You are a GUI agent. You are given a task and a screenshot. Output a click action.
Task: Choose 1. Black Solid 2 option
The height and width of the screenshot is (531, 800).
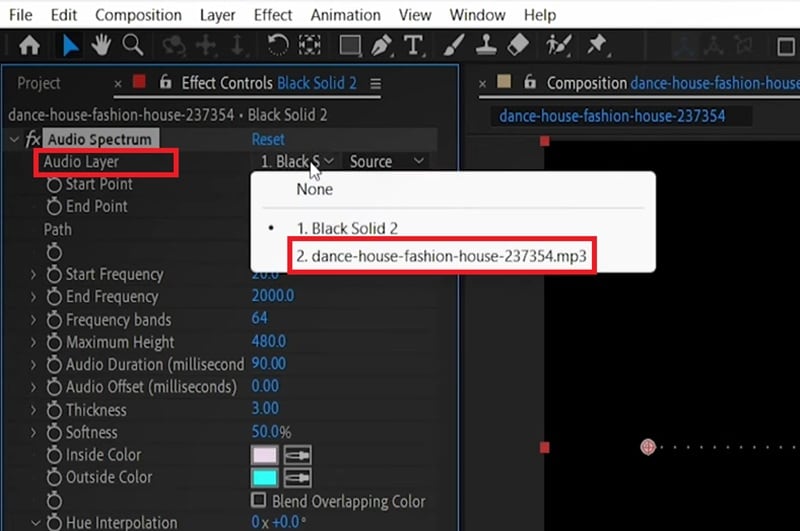click(x=347, y=228)
